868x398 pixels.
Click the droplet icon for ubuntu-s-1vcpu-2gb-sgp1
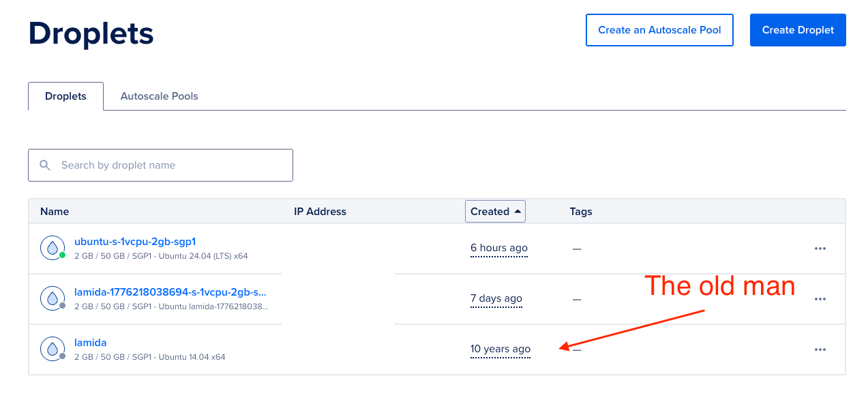point(52,248)
